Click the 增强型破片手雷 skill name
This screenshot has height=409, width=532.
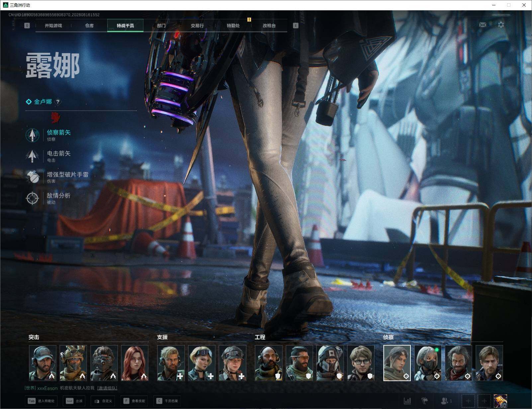tap(68, 174)
